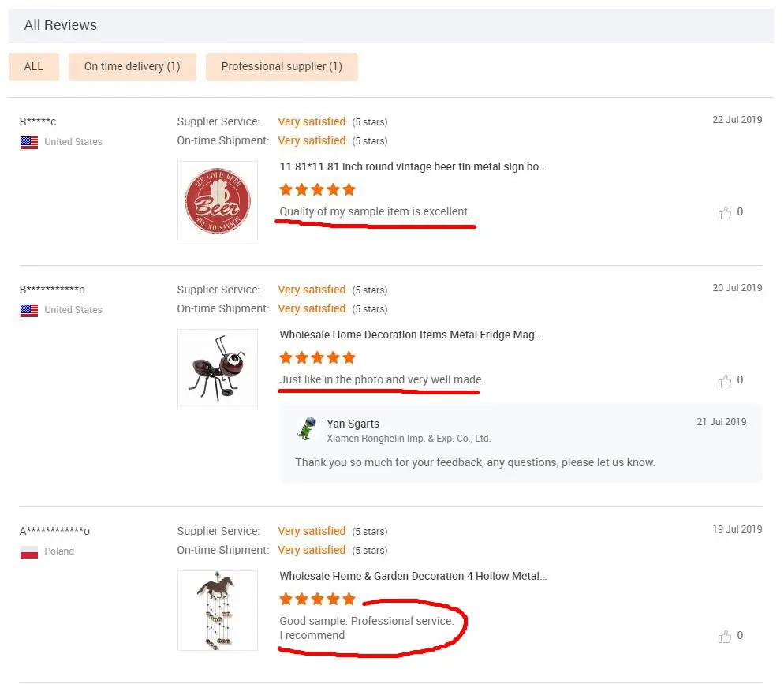Click thumbs-up on horse wind chime review
Screen dimensions: 784x684
[x=724, y=637]
